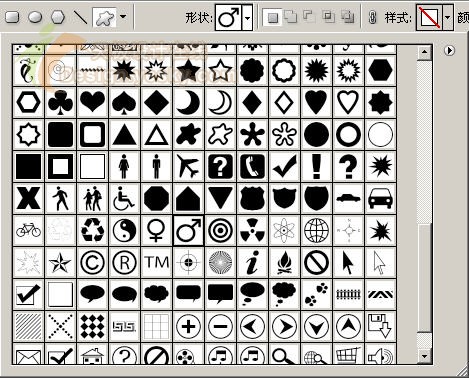The width and height of the screenshot is (469, 378).
Task: Pick the solid hexagon shape
Action: point(380,70)
